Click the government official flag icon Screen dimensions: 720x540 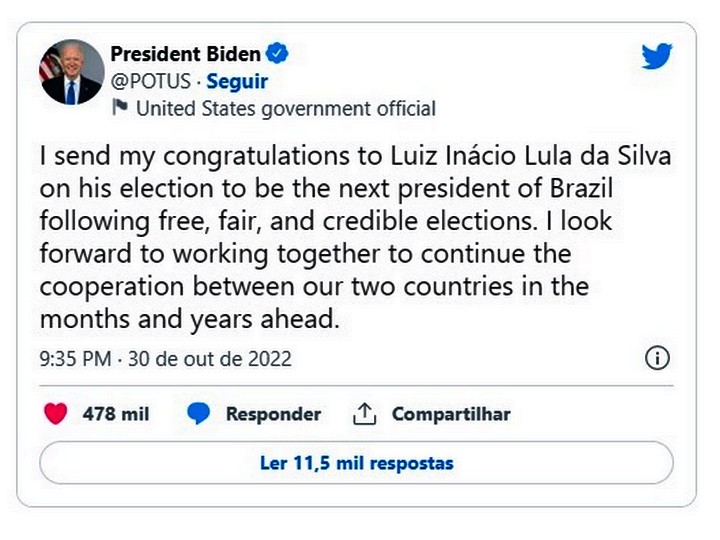(x=121, y=108)
